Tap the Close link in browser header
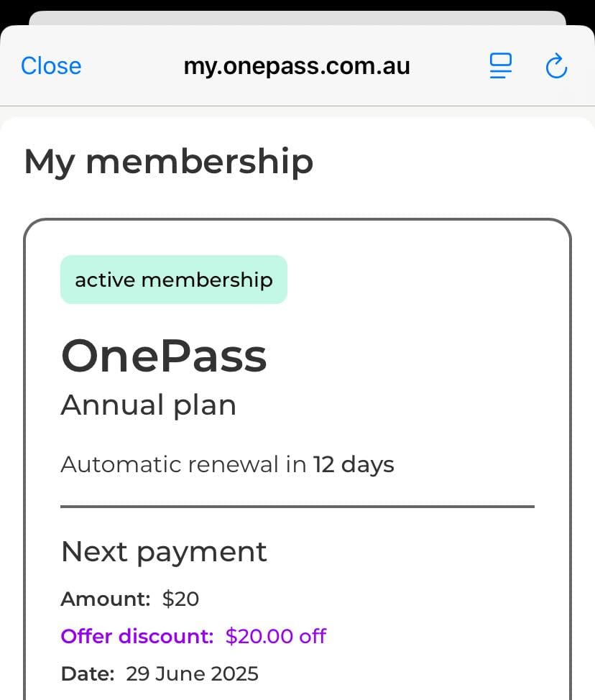 pyautogui.click(x=51, y=66)
